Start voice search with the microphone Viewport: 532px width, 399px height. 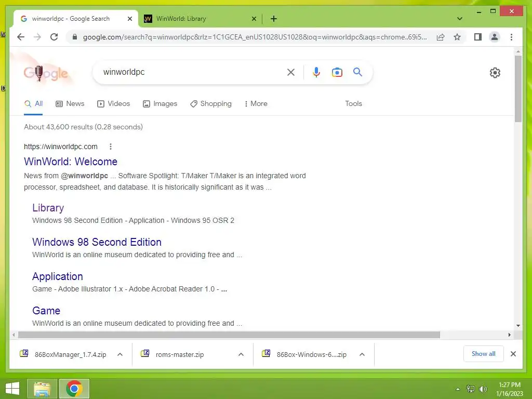316,72
